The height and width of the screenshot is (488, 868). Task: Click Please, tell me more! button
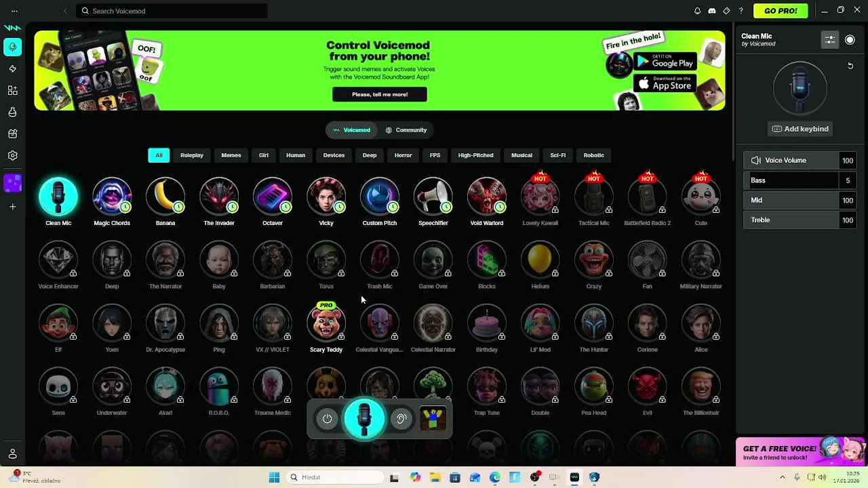pos(380,94)
